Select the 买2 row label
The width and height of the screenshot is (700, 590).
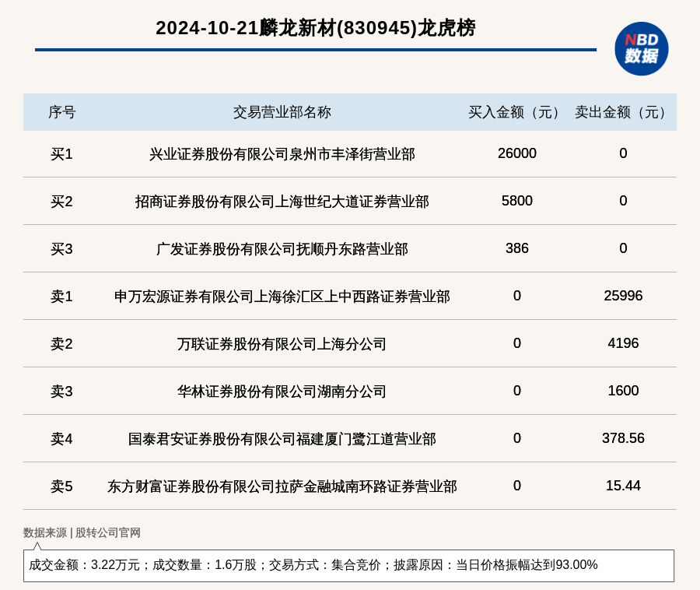pyautogui.click(x=61, y=202)
